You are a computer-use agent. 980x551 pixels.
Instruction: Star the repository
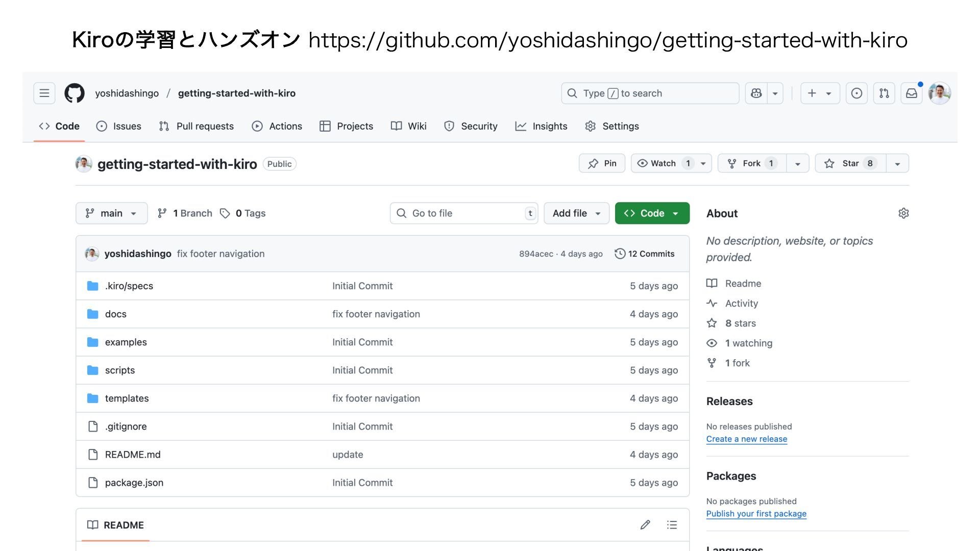tap(850, 163)
